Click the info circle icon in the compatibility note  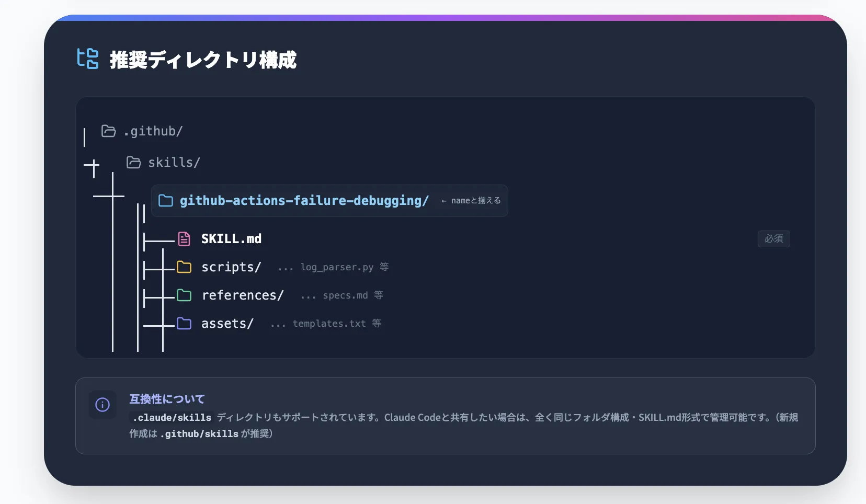[102, 405]
